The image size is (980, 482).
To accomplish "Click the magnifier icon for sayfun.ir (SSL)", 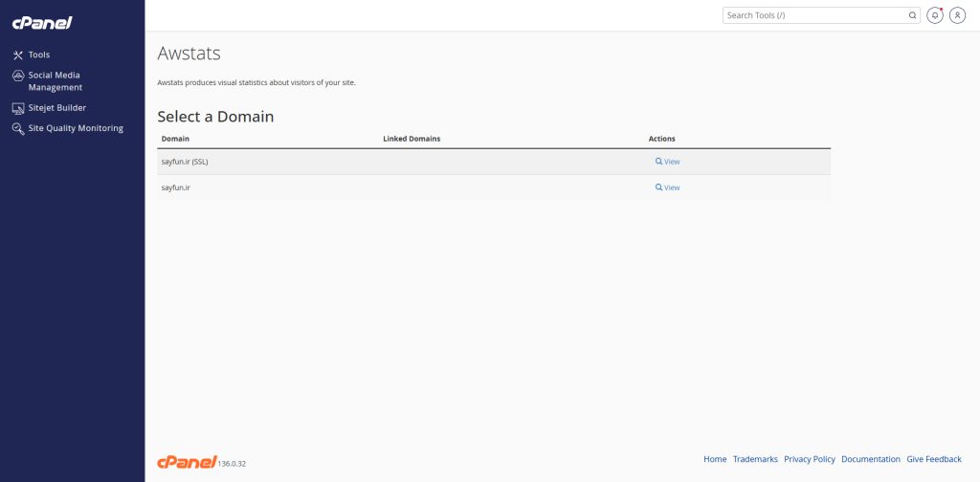I will tap(658, 161).
